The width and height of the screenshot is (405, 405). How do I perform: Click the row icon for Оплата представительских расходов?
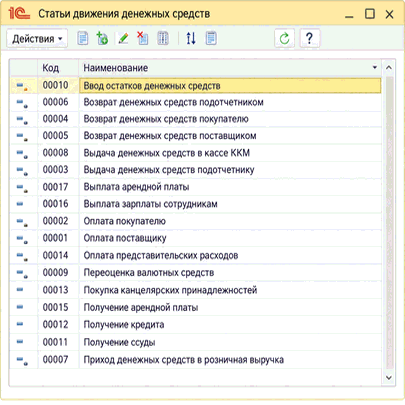click(22, 256)
